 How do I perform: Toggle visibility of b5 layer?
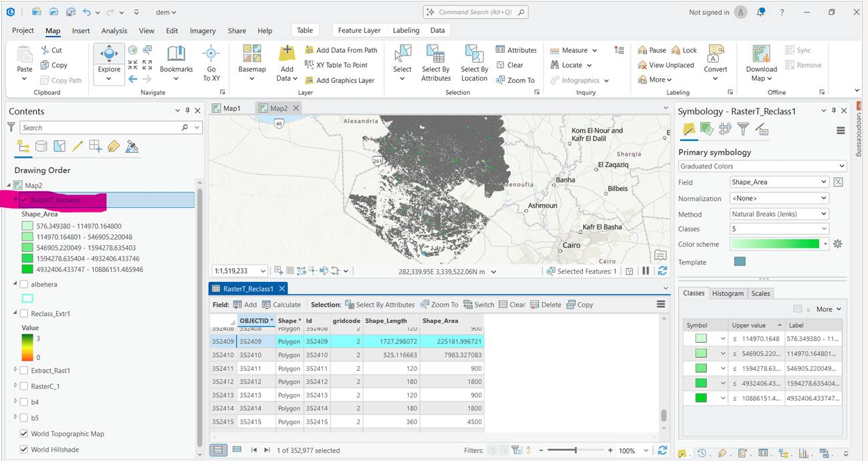click(x=25, y=418)
